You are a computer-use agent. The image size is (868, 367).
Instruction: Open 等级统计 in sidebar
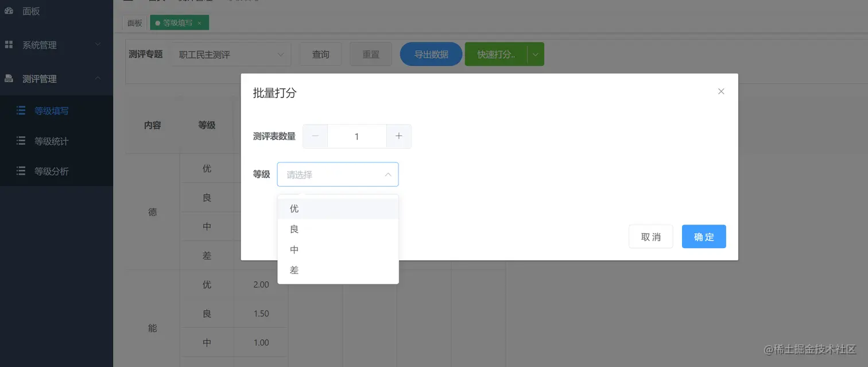coord(56,141)
